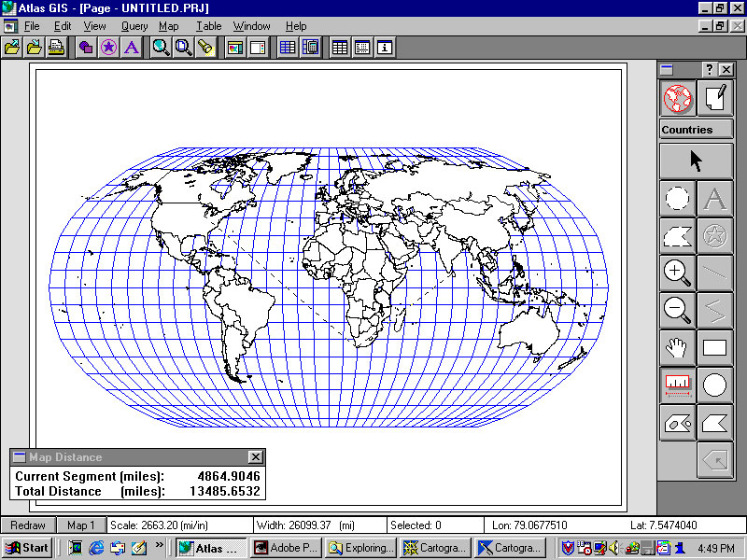Activate the Map Distance ruler tool
The image size is (747, 560).
tap(677, 385)
